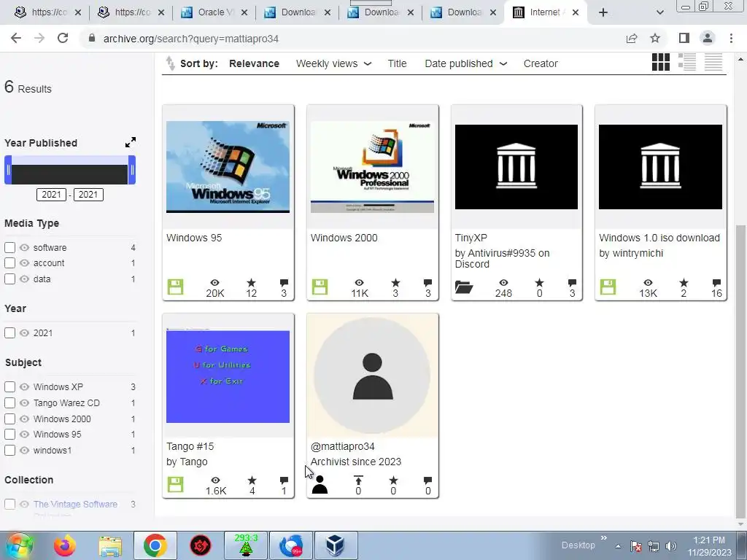Click Tango #15 views eye icon
747x560 pixels.
[215, 481]
